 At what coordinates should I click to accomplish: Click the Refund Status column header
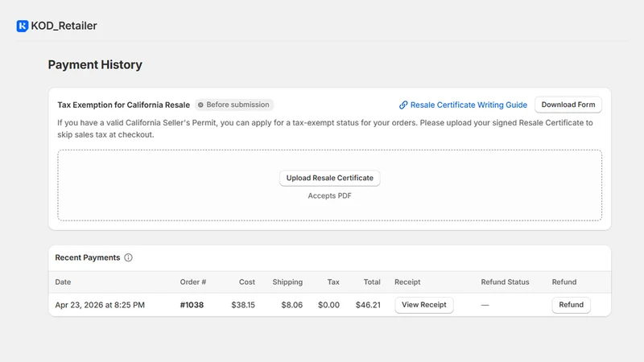pyautogui.click(x=505, y=282)
